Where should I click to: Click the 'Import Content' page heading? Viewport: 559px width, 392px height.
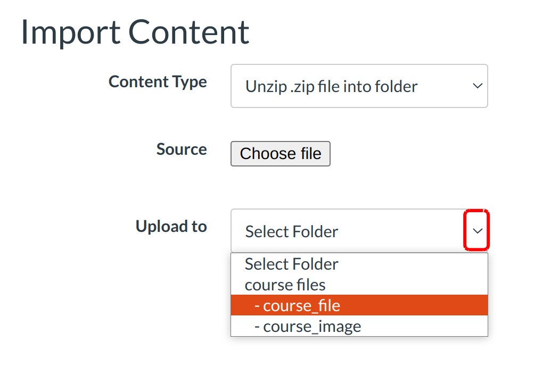point(135,32)
